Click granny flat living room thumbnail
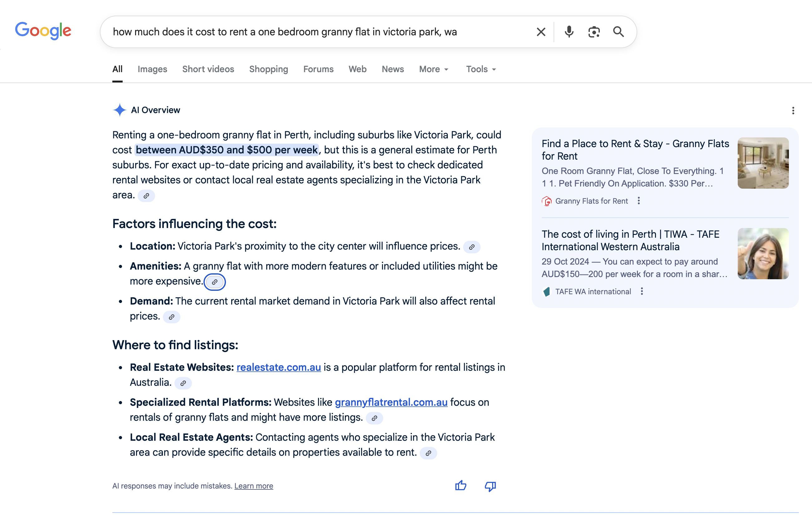The width and height of the screenshot is (812, 516). (763, 163)
